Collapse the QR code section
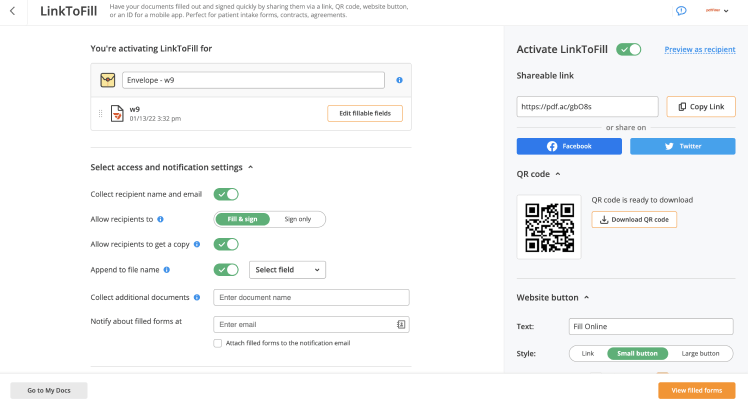The image size is (748, 403). [x=557, y=173]
